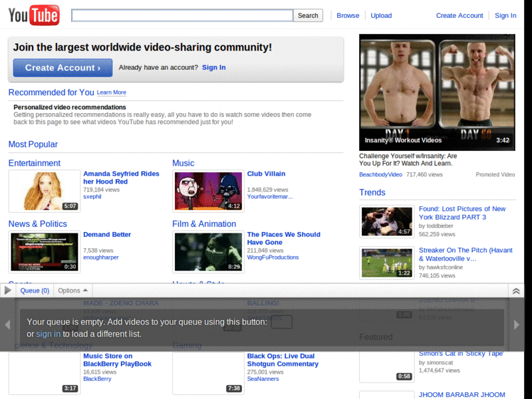Click Sign In next to 'Already have an account?'
The height and width of the screenshot is (399, 532).
pos(213,68)
